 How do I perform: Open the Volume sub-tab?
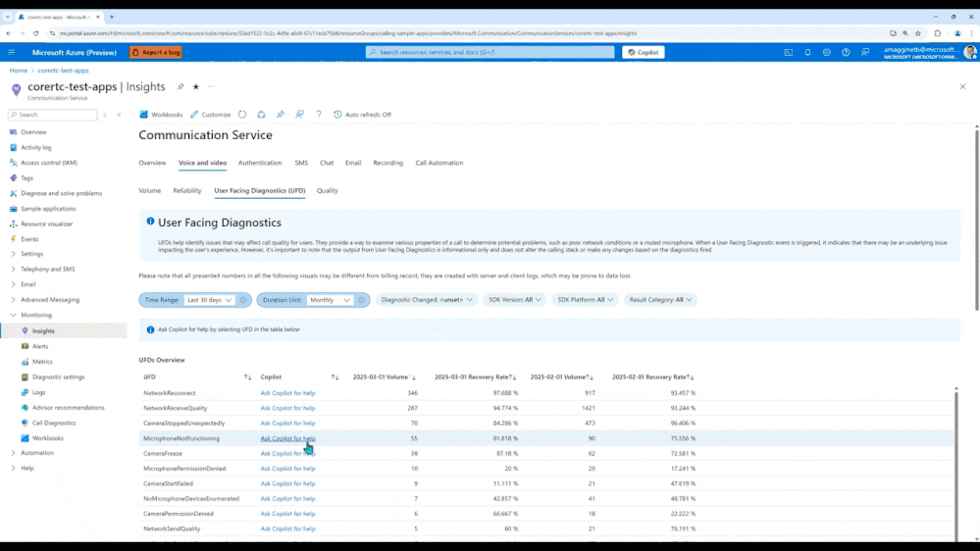coord(149,190)
